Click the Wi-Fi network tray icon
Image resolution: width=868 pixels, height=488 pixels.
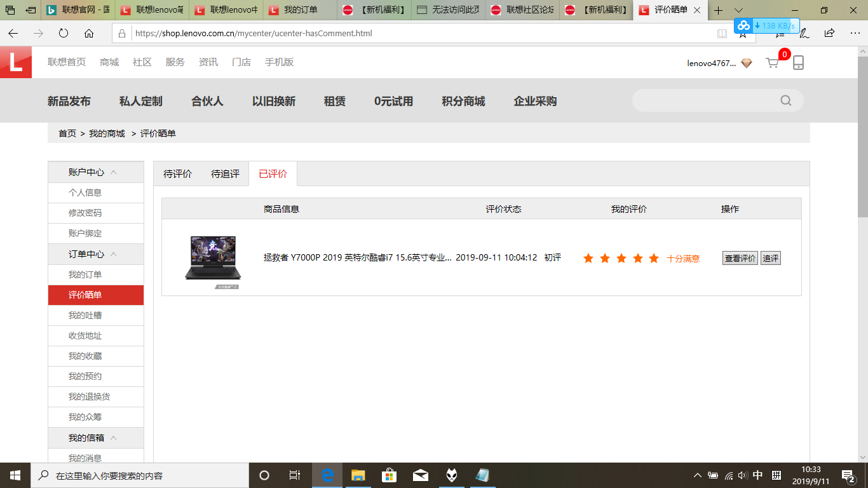coord(728,475)
